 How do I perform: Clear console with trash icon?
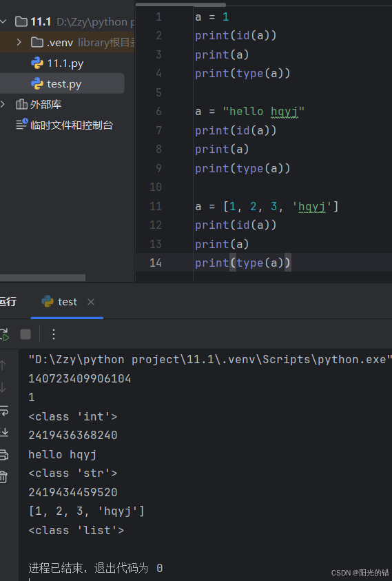(3, 476)
